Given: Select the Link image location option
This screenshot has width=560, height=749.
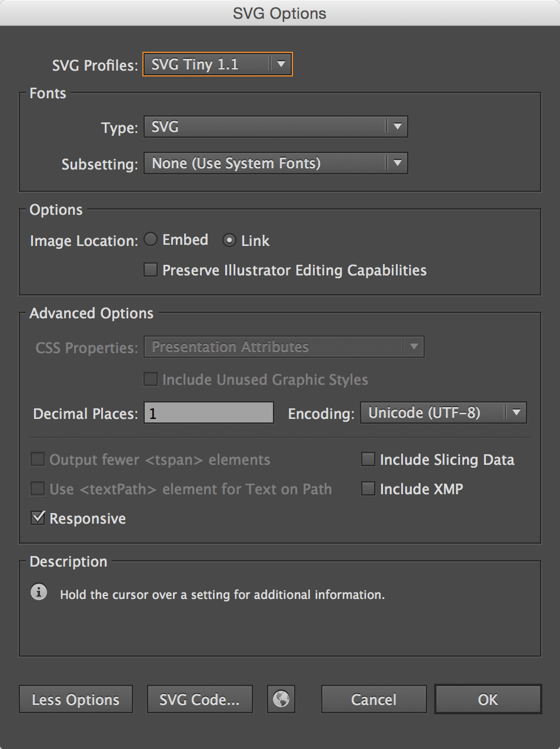Looking at the screenshot, I should [x=229, y=239].
